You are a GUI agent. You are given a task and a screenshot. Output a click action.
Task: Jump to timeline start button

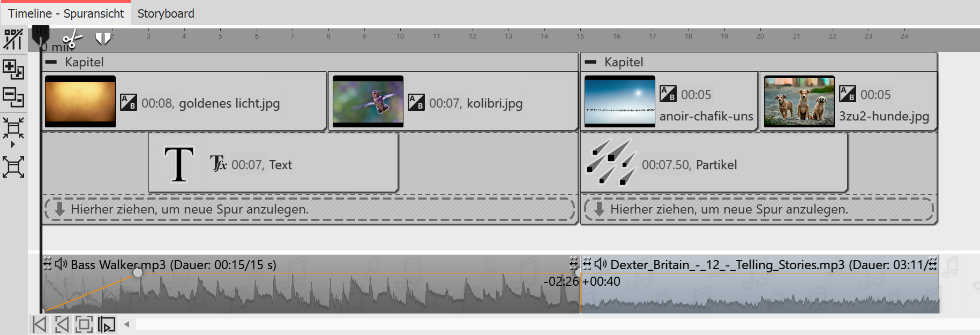[x=40, y=324]
